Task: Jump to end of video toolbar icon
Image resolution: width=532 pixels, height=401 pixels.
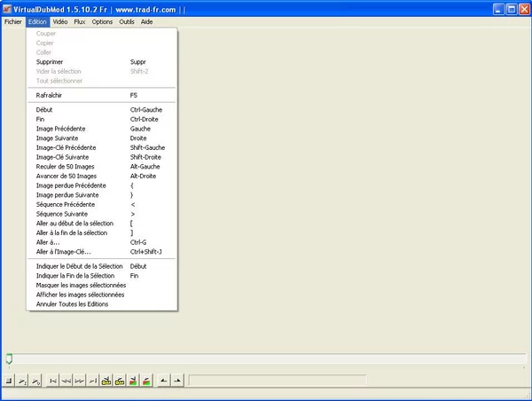Action: [92, 381]
